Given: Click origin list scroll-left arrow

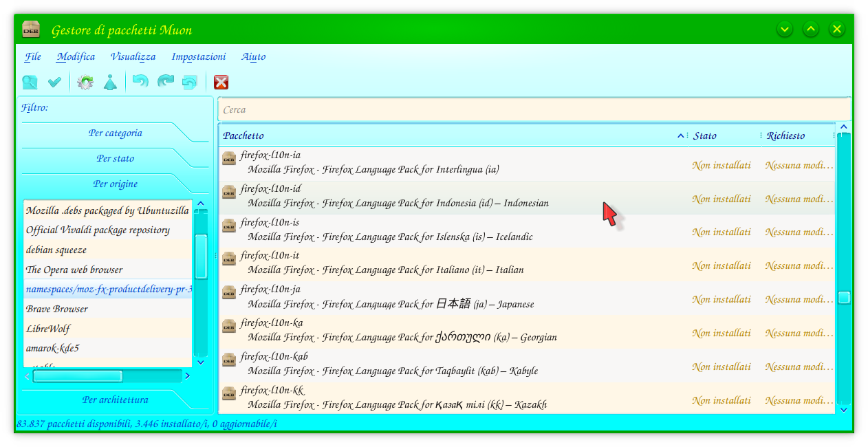Looking at the screenshot, I should pos(28,376).
